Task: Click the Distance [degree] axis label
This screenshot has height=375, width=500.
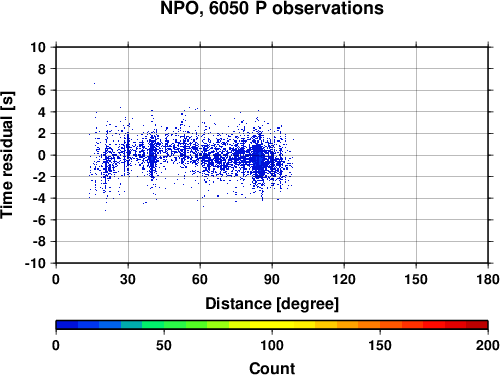Action: pos(272,304)
